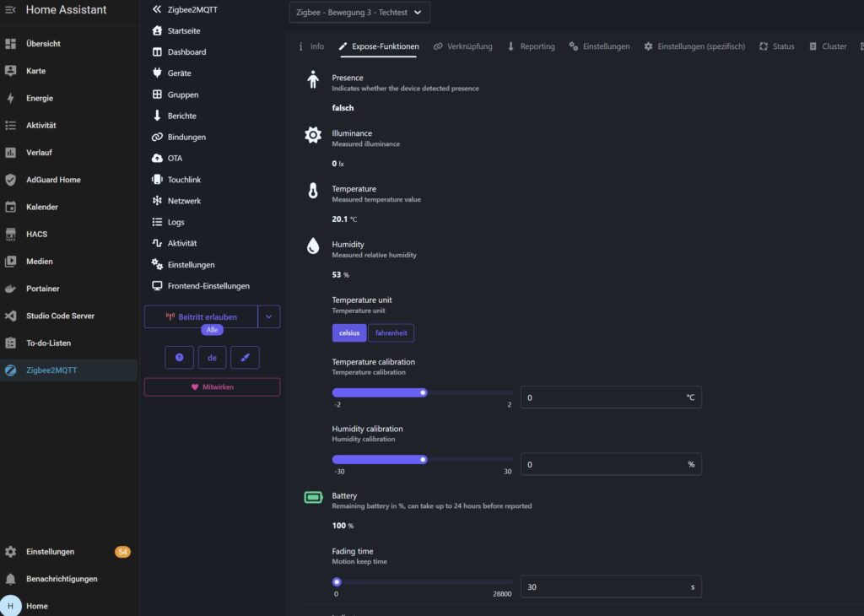The image size is (864, 616).
Task: Click the Mitwirken button
Action: click(x=212, y=386)
